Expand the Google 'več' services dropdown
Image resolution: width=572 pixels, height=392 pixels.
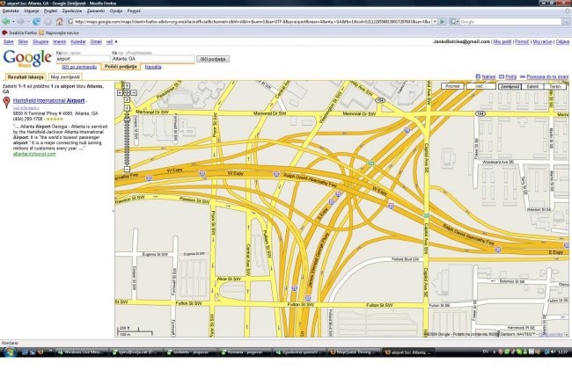click(112, 42)
